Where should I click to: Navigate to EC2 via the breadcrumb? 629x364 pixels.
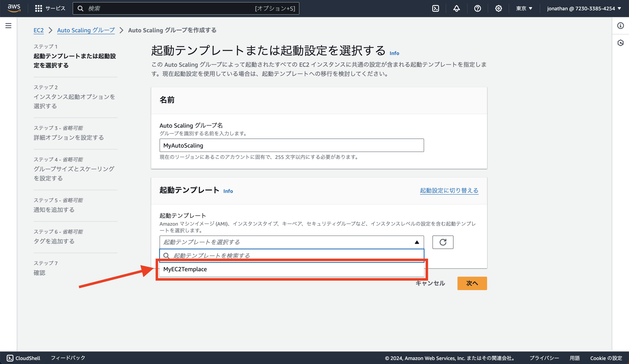[x=39, y=30]
